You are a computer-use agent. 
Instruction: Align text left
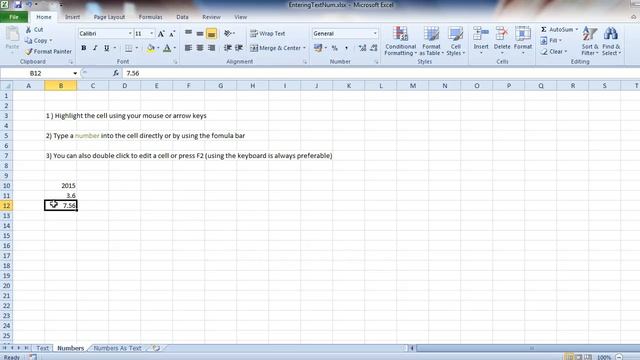[188, 48]
